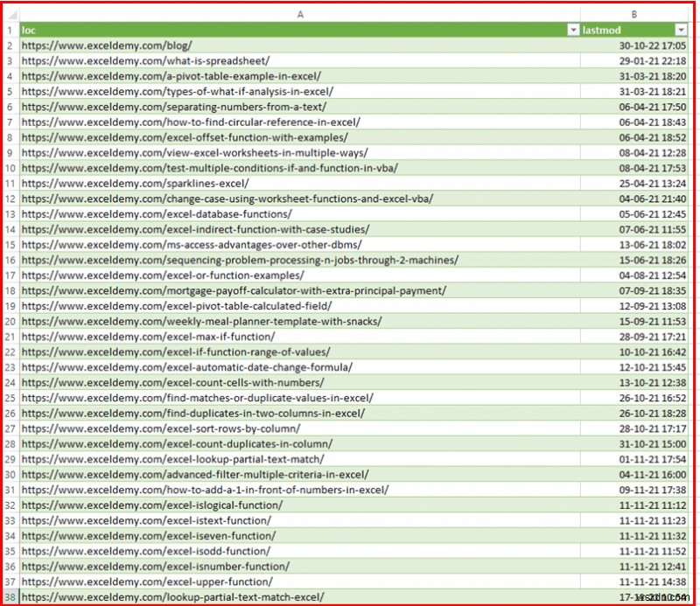Screen dimensions: 700x606
Task: Open the loc column filter dropdown
Action: click(x=575, y=29)
